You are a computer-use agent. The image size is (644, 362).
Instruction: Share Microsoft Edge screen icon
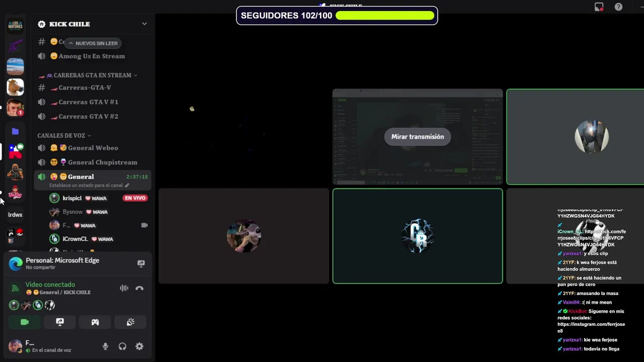141,263
